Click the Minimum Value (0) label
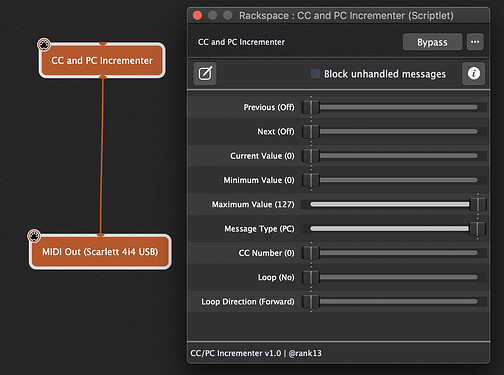 (x=259, y=180)
